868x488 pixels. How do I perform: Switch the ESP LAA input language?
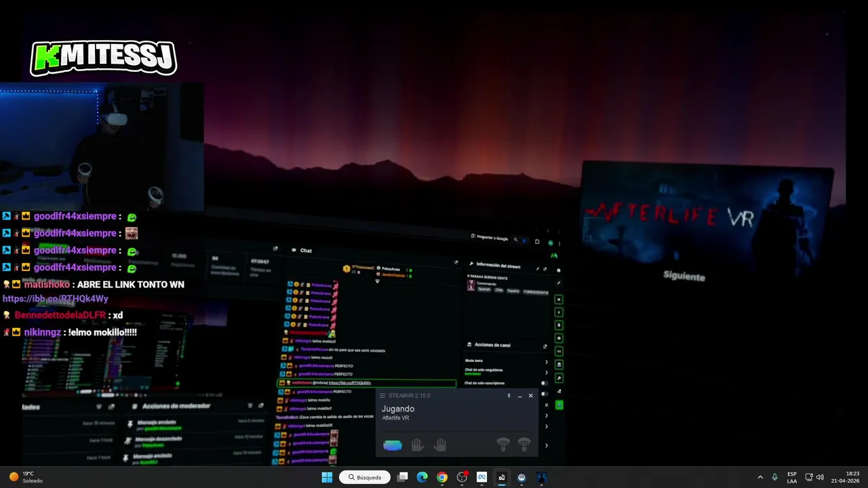(792, 477)
